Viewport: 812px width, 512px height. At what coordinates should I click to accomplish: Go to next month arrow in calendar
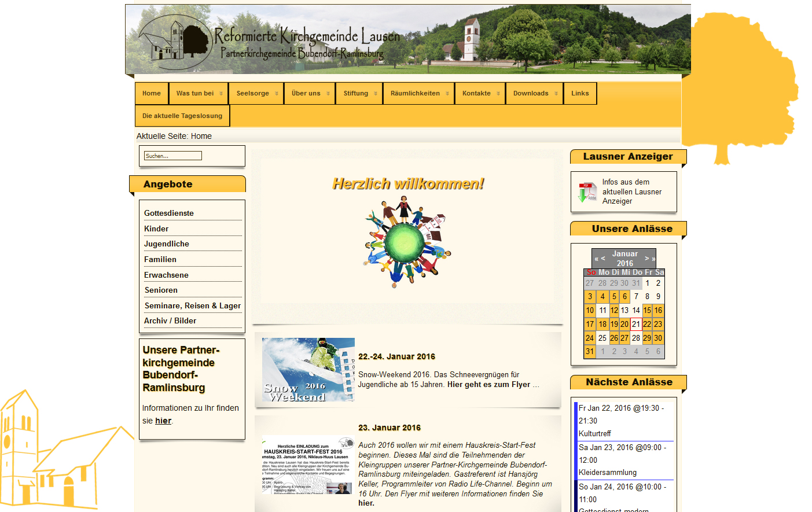pos(646,259)
